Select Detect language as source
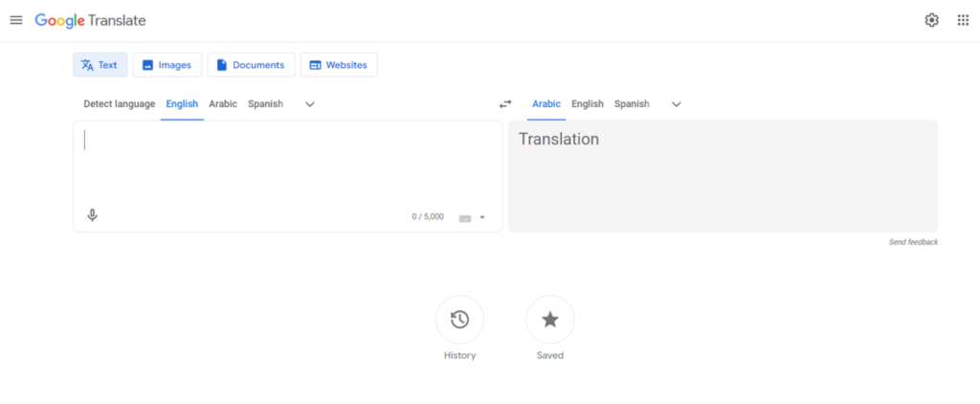This screenshot has width=980, height=404. tap(120, 103)
